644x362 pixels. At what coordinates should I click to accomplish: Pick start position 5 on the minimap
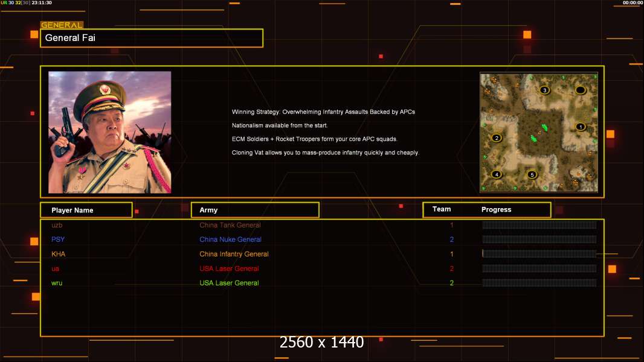[x=532, y=175]
